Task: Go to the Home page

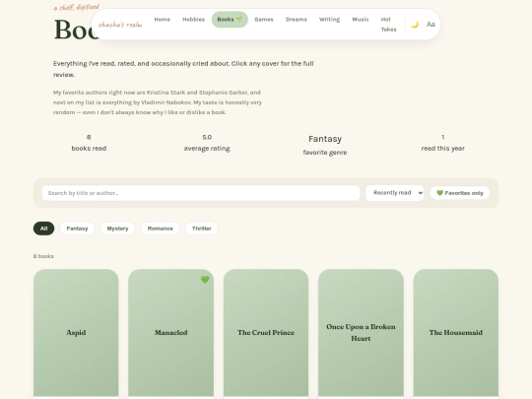Action: [x=163, y=20]
